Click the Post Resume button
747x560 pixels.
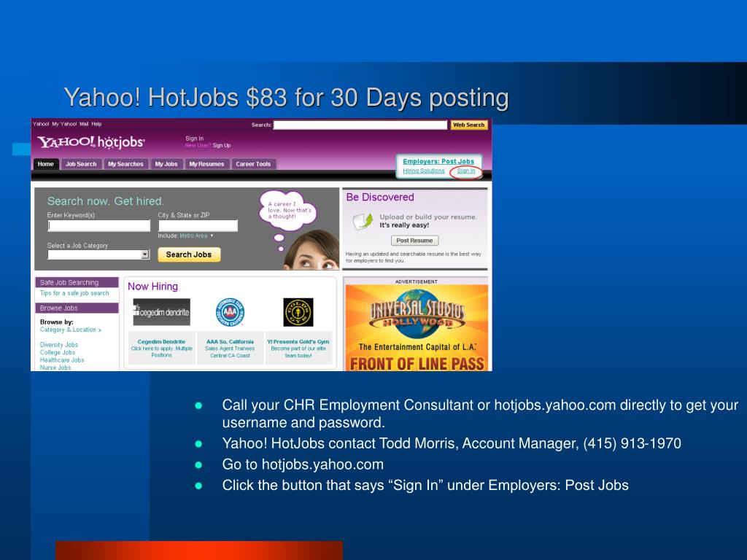(x=414, y=241)
